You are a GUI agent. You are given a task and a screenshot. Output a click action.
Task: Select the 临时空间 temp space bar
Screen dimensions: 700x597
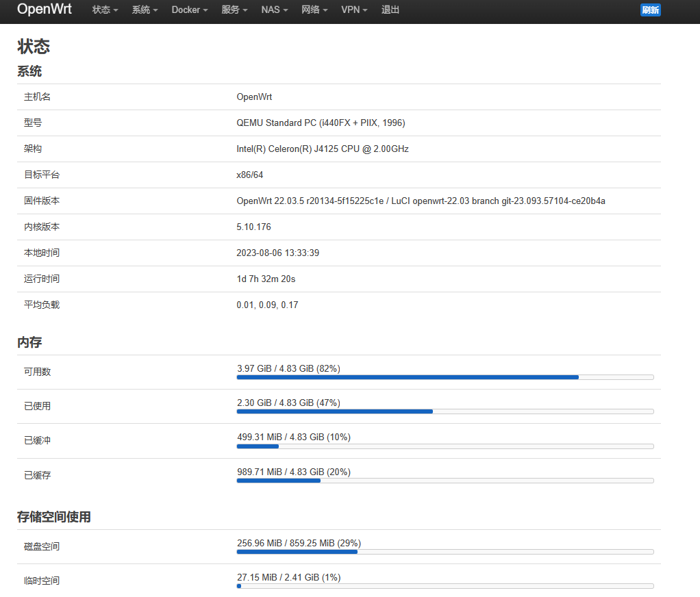[x=445, y=586]
